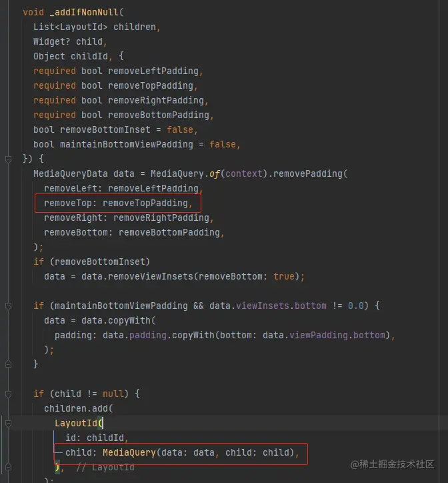Click '.removePadding(' method call
This screenshot has width=448, height=483.
point(308,173)
